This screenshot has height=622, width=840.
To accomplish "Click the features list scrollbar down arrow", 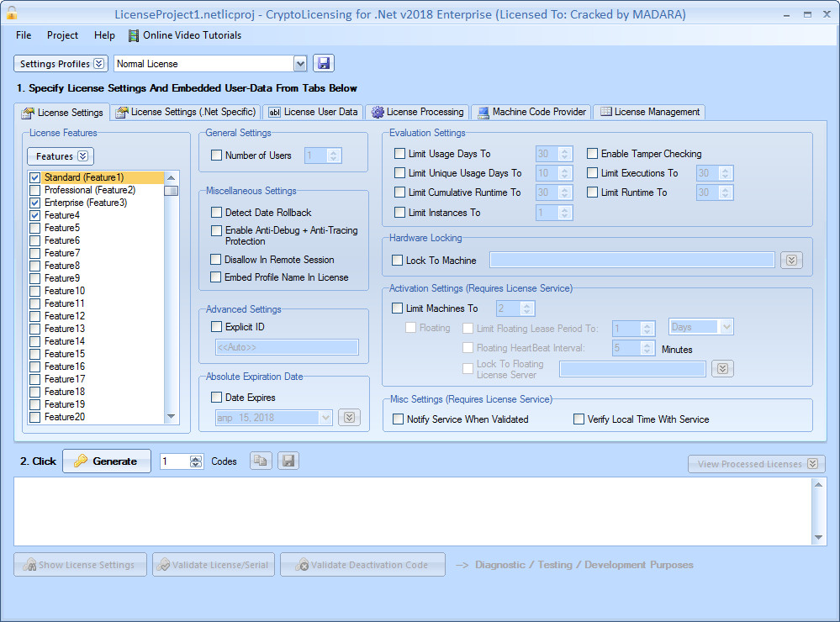I will click(x=172, y=417).
